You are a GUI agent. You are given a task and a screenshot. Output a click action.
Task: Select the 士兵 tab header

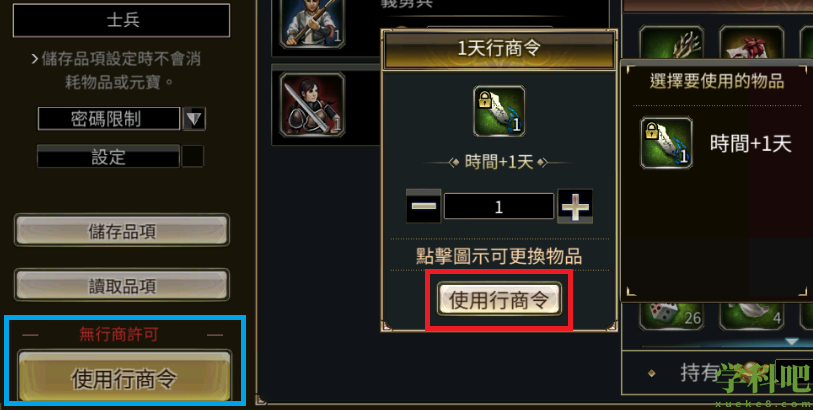click(121, 20)
